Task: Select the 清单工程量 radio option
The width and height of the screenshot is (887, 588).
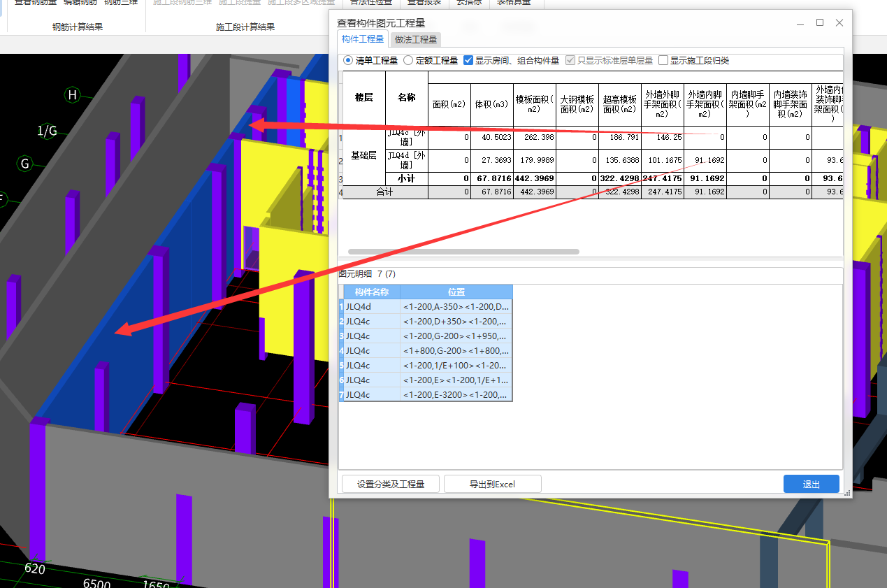Action: [348, 61]
